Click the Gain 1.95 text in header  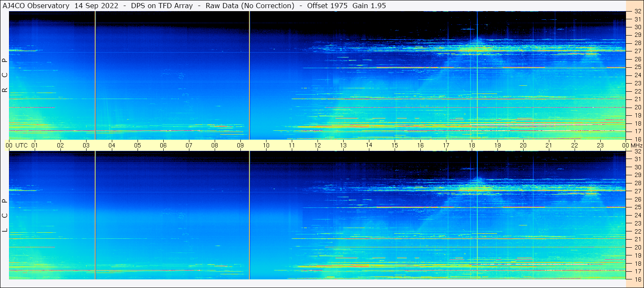tap(369, 6)
